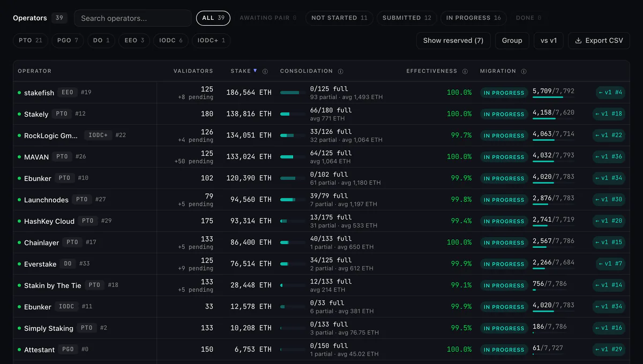This screenshot has height=364, width=643.
Task: Sort by the Stake column header
Action: tap(241, 71)
